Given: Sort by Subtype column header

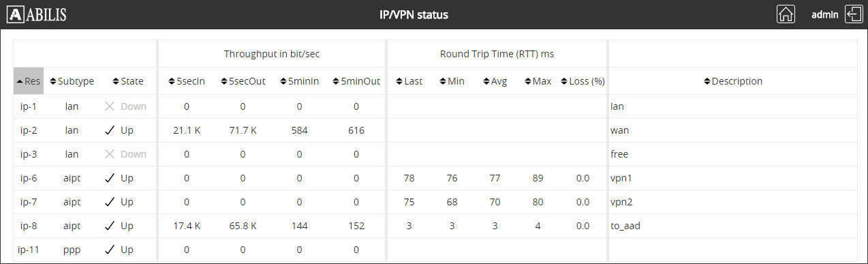Looking at the screenshot, I should point(72,81).
